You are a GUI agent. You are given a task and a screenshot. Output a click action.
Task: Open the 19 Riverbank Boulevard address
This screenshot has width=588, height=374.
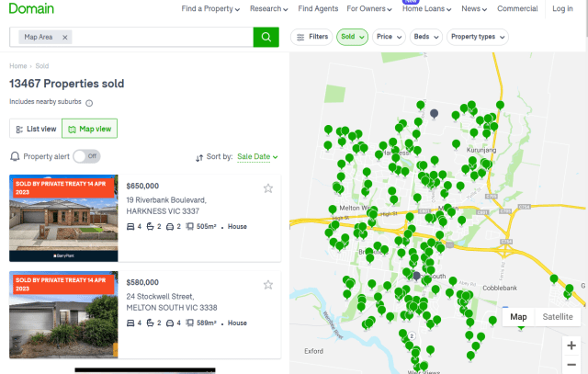click(166, 206)
